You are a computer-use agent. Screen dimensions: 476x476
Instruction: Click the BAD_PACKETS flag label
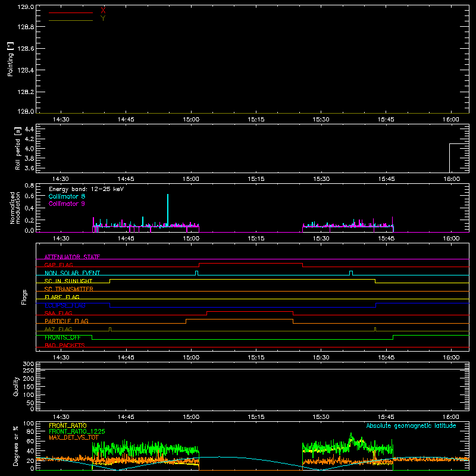(x=65, y=345)
